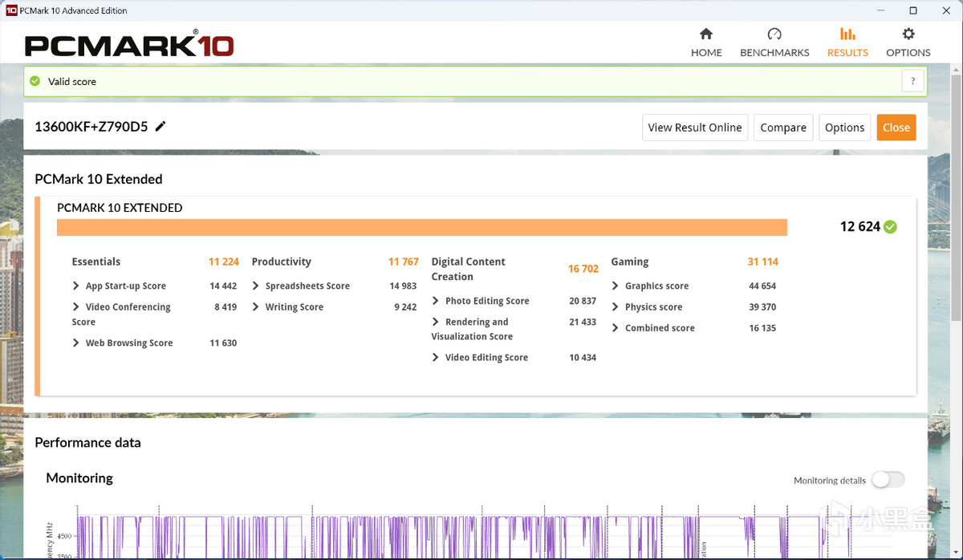Click the Monitoring heading
This screenshot has width=963, height=560.
(x=79, y=478)
